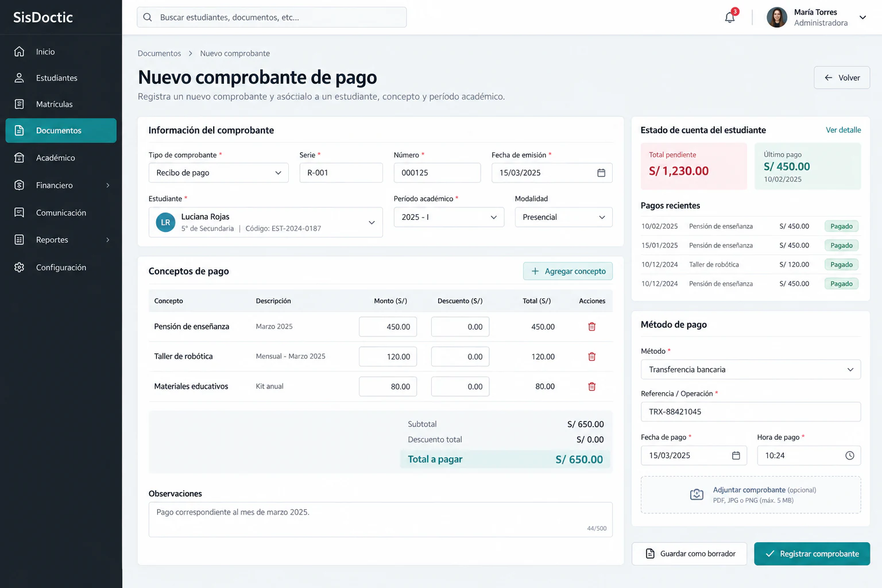Go to Documentos in the sidebar
This screenshot has height=588, width=882.
tap(61, 130)
